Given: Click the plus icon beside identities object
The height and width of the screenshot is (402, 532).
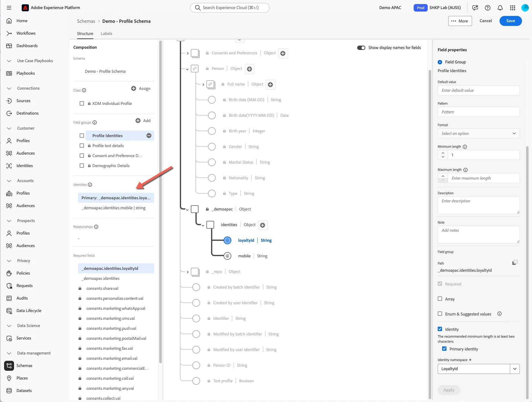Looking at the screenshot, I should [263, 225].
